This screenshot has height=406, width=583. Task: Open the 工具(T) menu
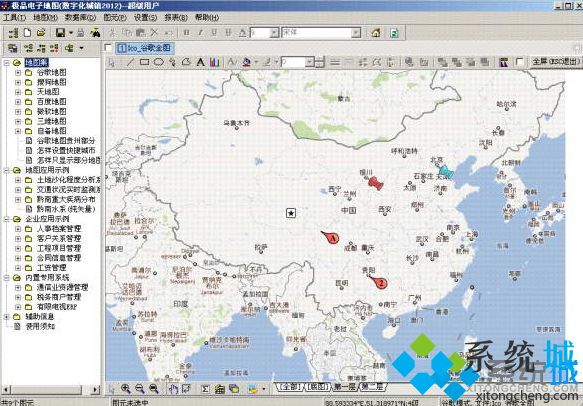14,17
